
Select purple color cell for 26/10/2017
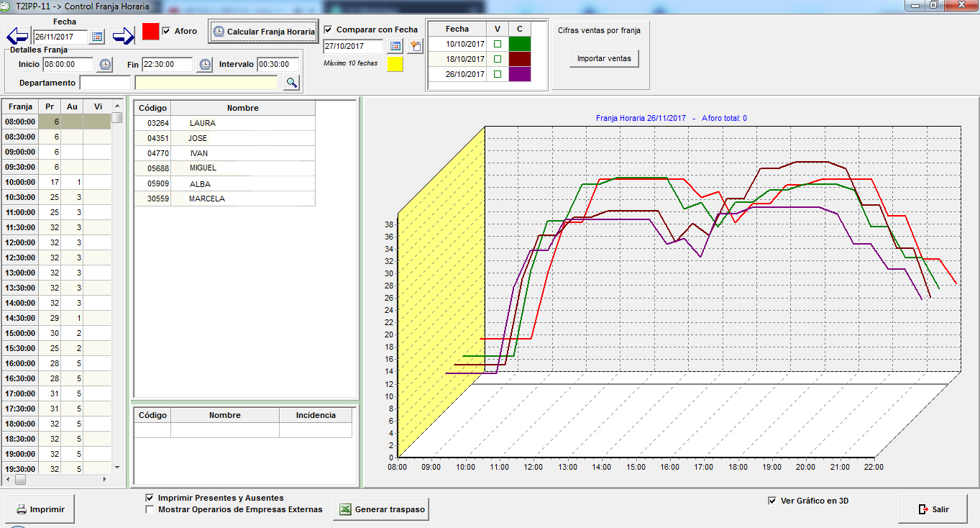point(519,74)
